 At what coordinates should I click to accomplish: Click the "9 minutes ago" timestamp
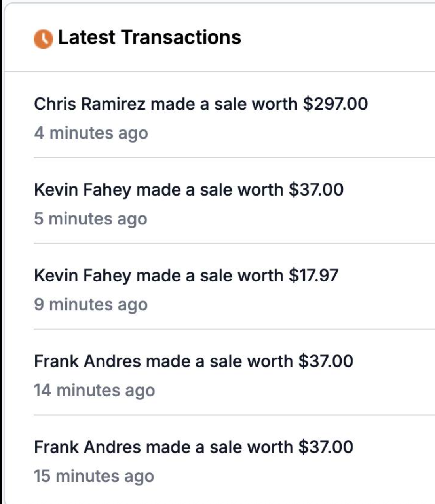click(91, 305)
